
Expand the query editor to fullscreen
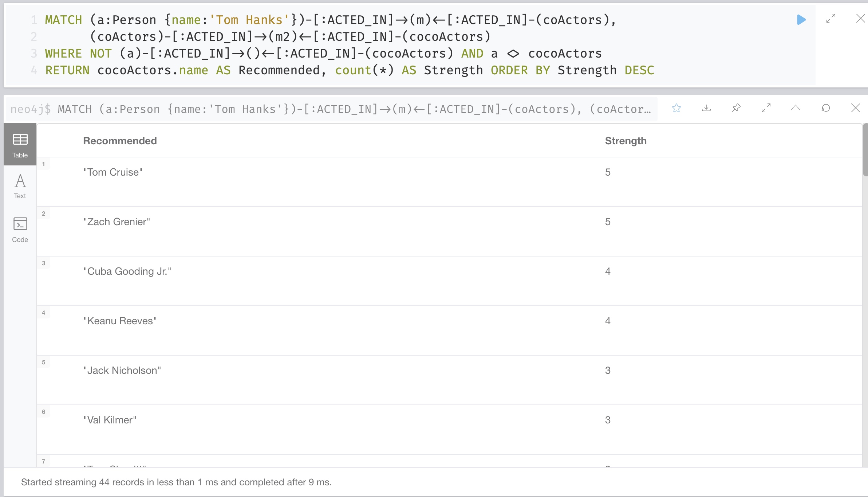coord(831,19)
